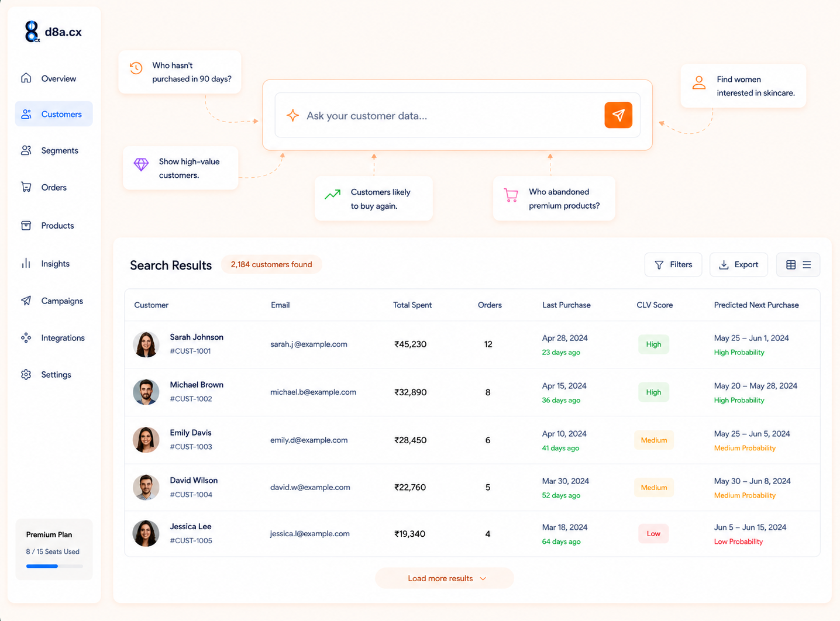Navigate to Insights
840x621 pixels.
54,264
